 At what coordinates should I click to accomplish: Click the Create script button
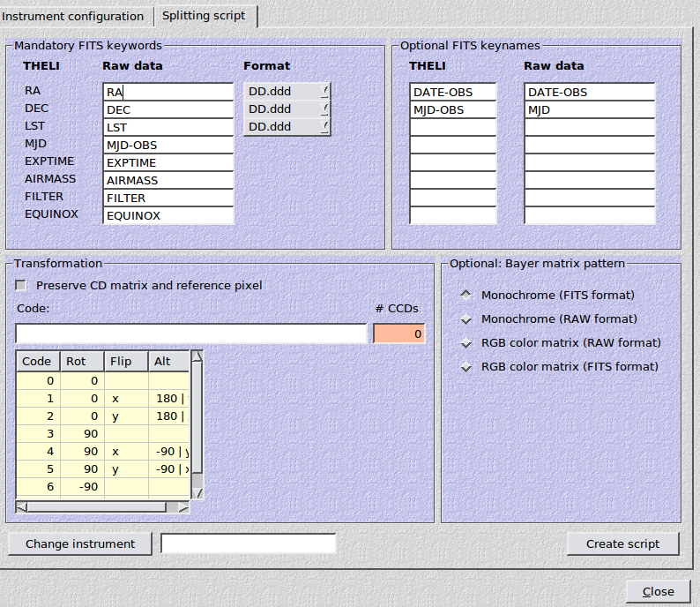pos(622,543)
